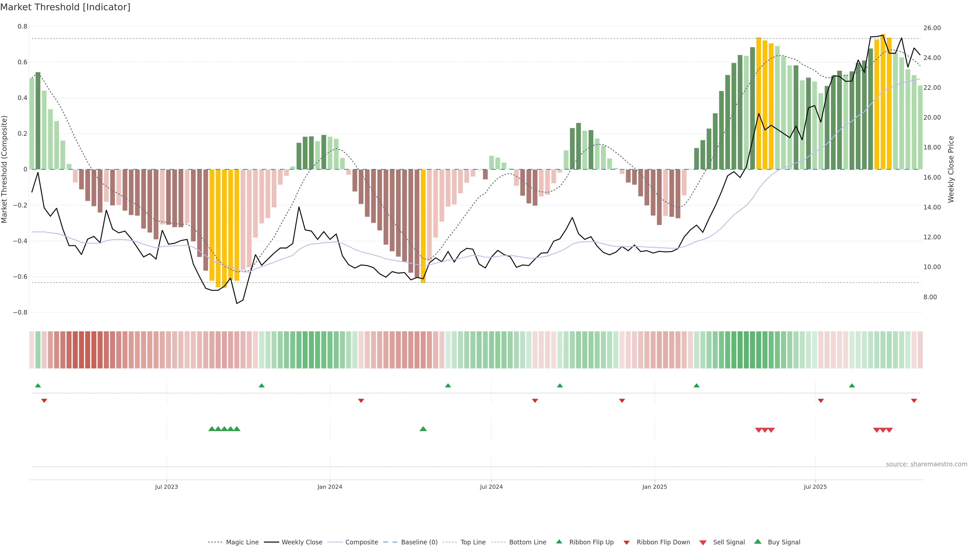The height and width of the screenshot is (551, 980).
Task: Click the ribbon flip up marker after Jul 2025
Action: (852, 386)
